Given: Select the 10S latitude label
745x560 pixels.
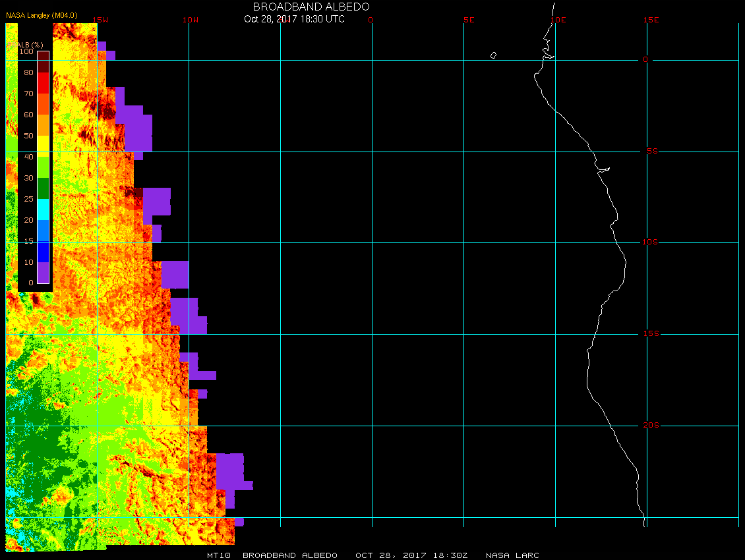Looking at the screenshot, I should (x=649, y=242).
